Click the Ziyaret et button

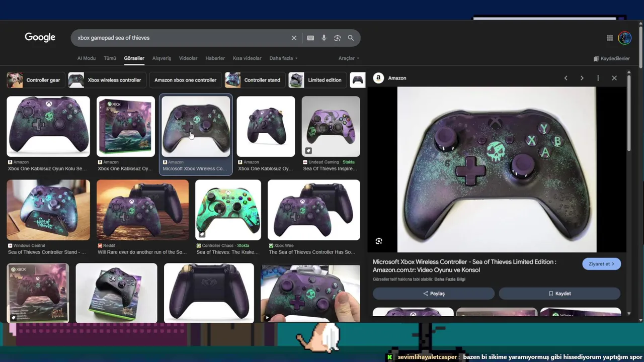602,264
